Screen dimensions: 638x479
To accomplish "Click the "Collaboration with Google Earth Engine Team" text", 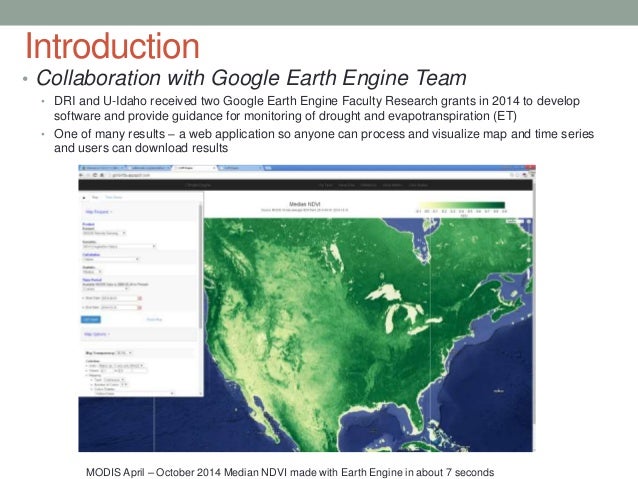I will [x=251, y=78].
